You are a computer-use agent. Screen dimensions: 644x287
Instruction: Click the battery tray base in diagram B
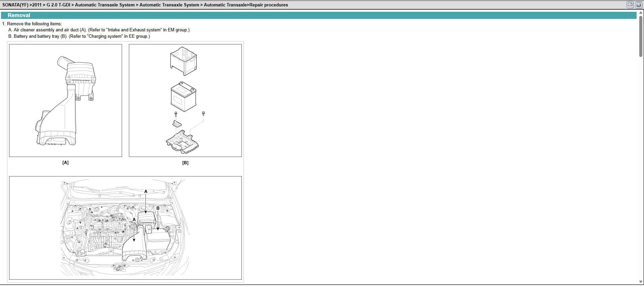[182, 142]
